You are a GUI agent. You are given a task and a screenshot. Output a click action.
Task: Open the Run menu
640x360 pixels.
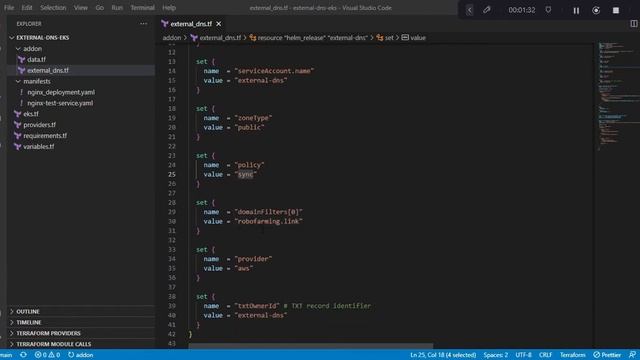pos(117,8)
